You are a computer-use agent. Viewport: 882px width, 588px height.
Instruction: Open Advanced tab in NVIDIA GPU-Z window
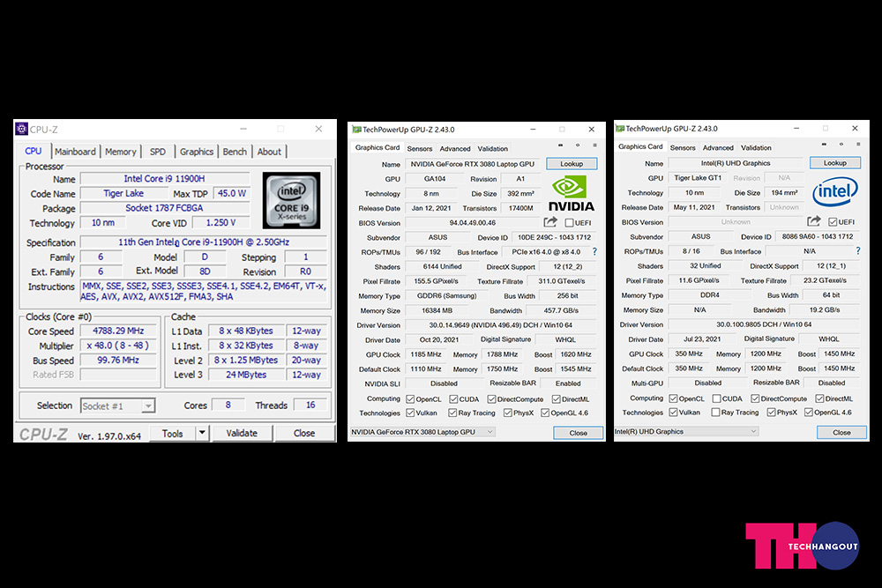(x=455, y=149)
